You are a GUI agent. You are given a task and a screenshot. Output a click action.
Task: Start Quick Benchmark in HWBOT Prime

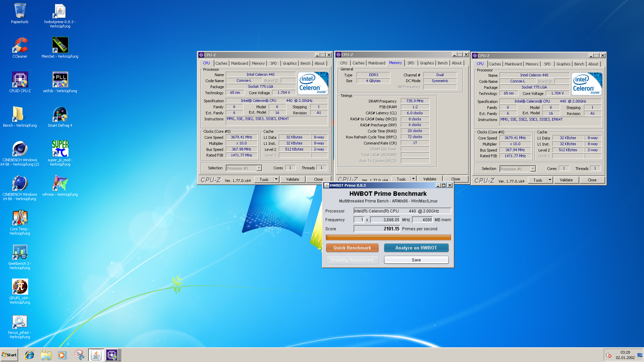point(352,248)
